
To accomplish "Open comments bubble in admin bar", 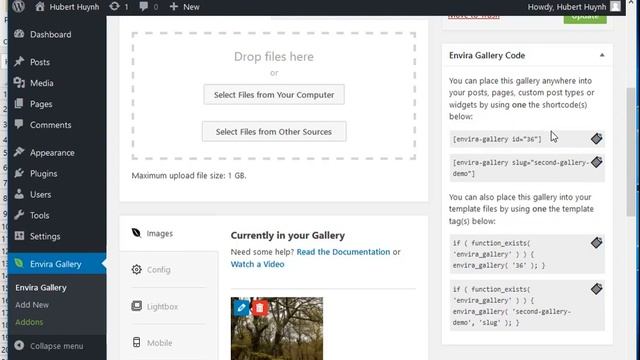I will (149, 7).
